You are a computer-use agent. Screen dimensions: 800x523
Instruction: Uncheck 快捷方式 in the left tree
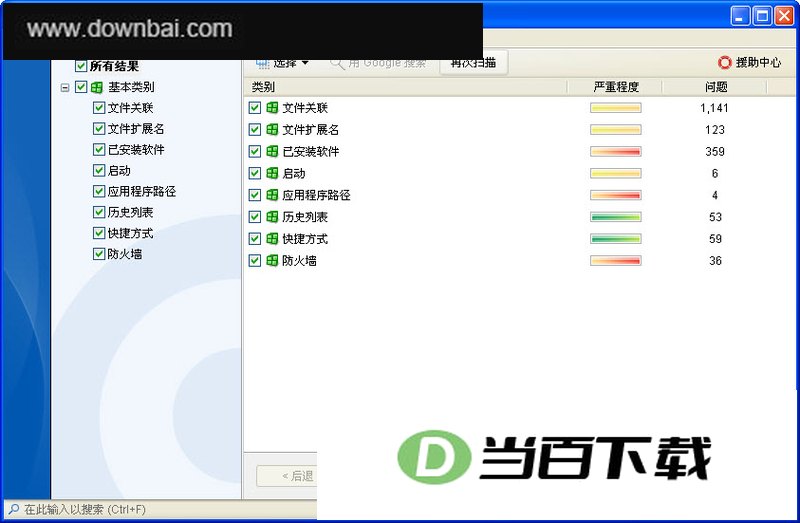pos(99,233)
